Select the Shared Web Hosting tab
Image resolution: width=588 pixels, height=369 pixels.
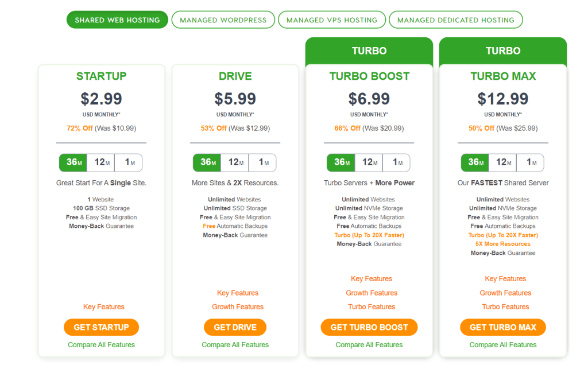coord(117,20)
